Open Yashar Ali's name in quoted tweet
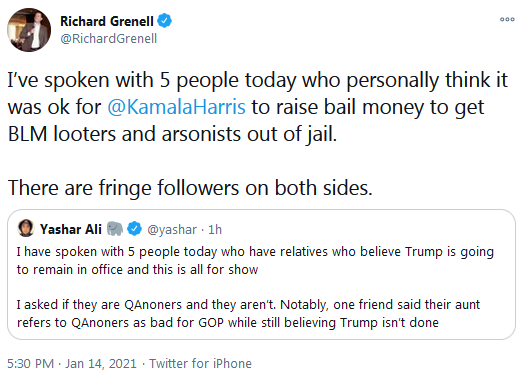528x384 pixels. pyautogui.click(x=71, y=229)
